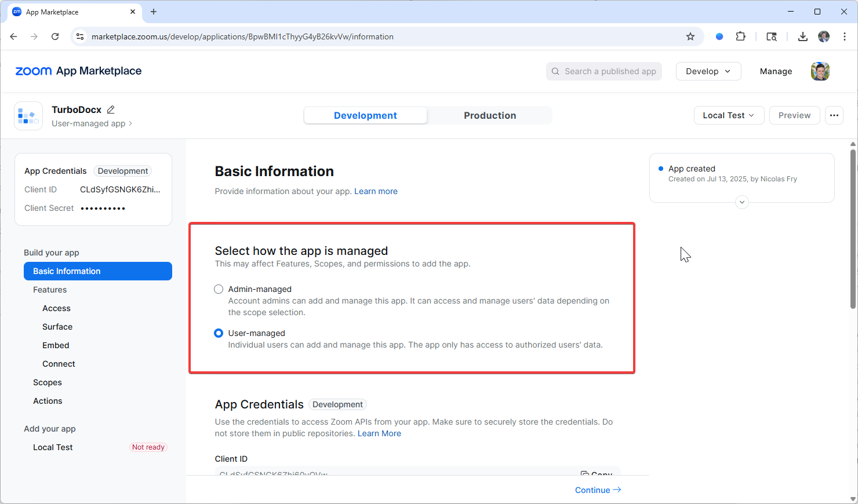Click the Search a published app field
This screenshot has height=504, width=858.
604,71
